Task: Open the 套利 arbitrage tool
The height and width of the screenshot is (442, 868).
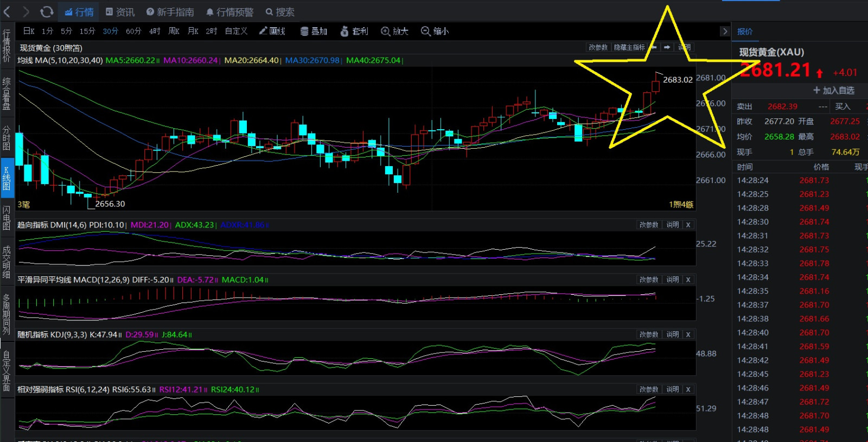Action: 354,31
